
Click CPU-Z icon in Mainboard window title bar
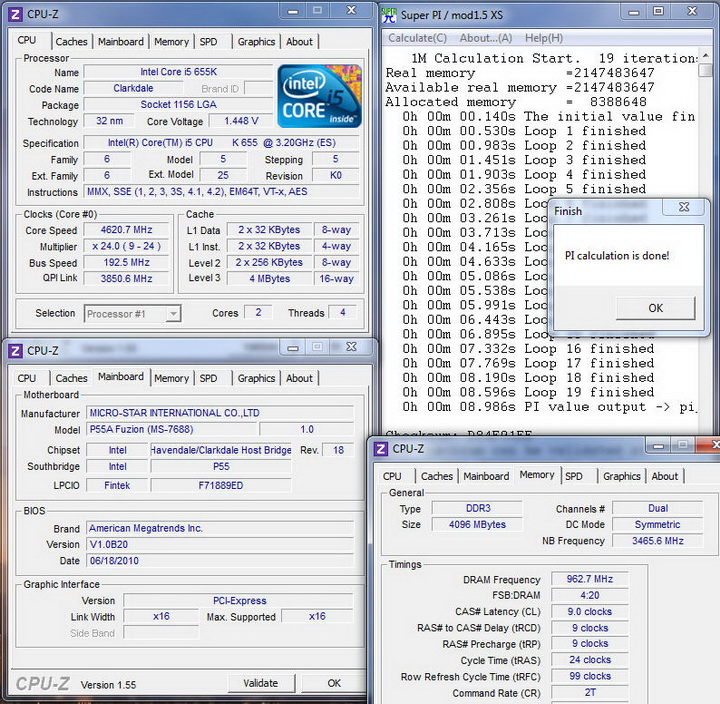(x=15, y=351)
